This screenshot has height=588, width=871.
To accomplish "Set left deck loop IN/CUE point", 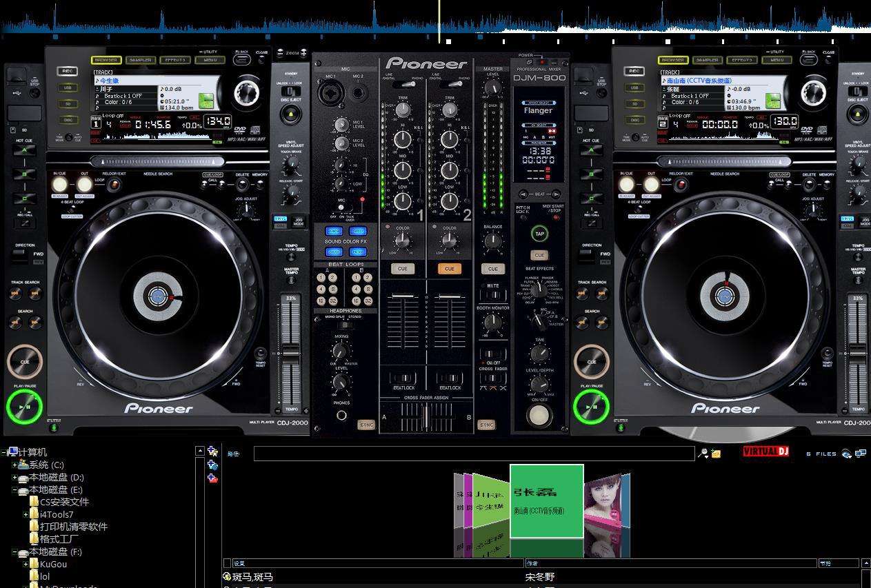I will coord(59,184).
